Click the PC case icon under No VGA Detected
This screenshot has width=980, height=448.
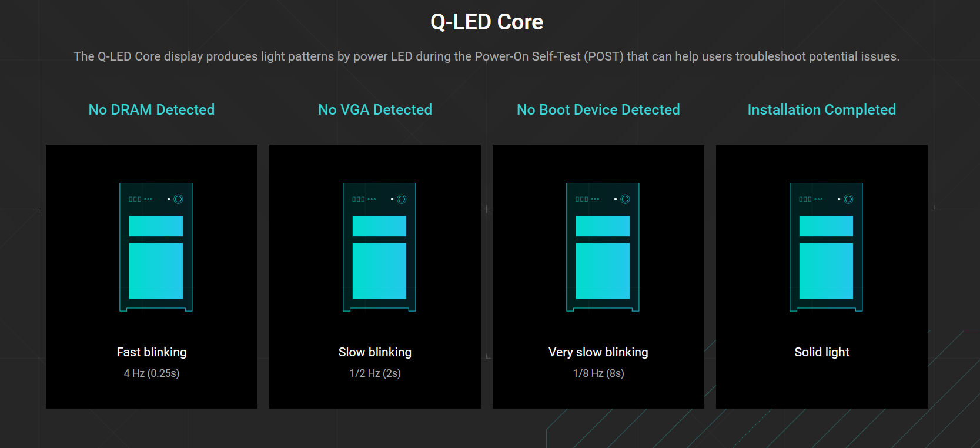tap(379, 247)
